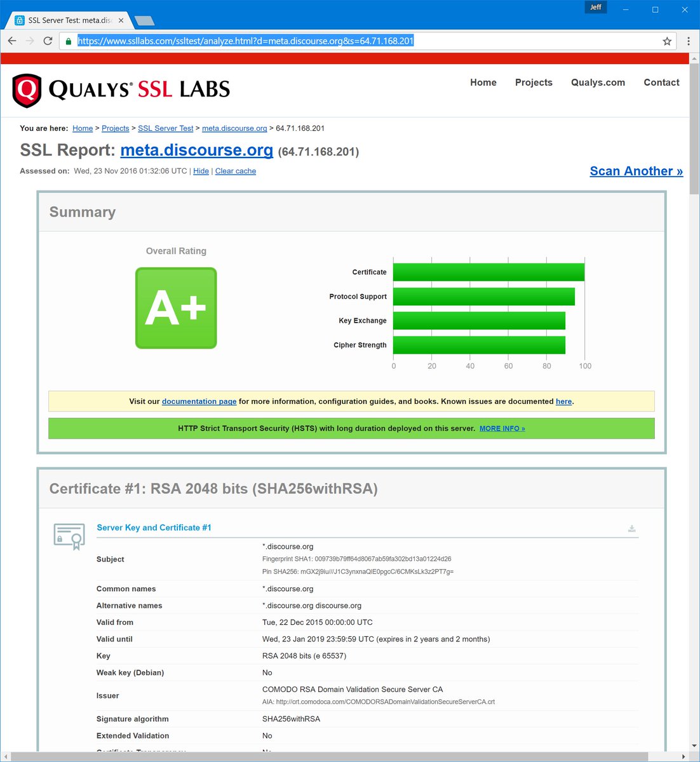Reload the page with refresh icon
Image resolution: width=700 pixels, height=762 pixels.
(x=48, y=41)
